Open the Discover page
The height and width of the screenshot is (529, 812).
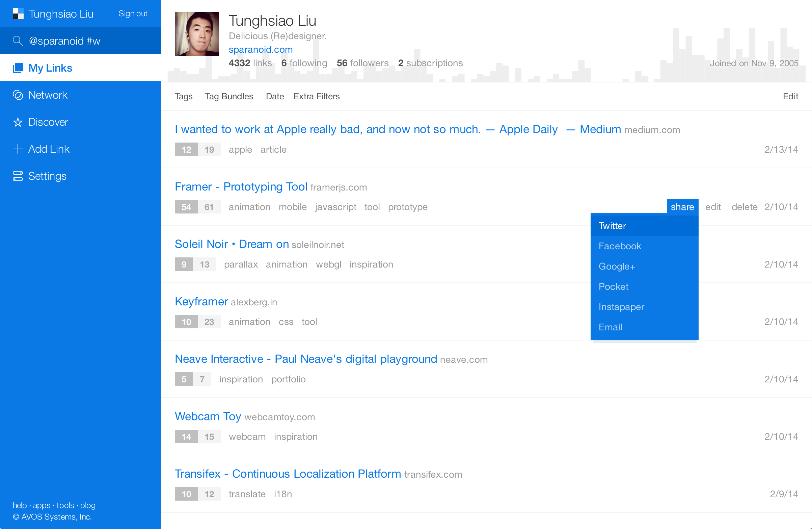click(x=81, y=122)
